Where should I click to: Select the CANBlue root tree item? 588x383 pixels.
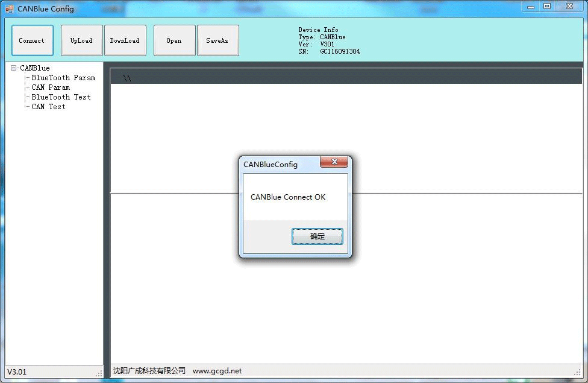pyautogui.click(x=35, y=68)
